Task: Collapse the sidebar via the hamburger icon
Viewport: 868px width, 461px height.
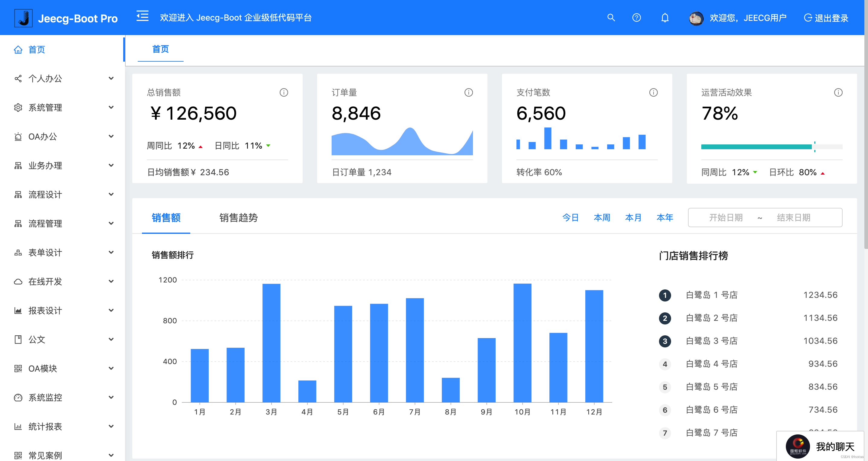Action: click(x=142, y=16)
